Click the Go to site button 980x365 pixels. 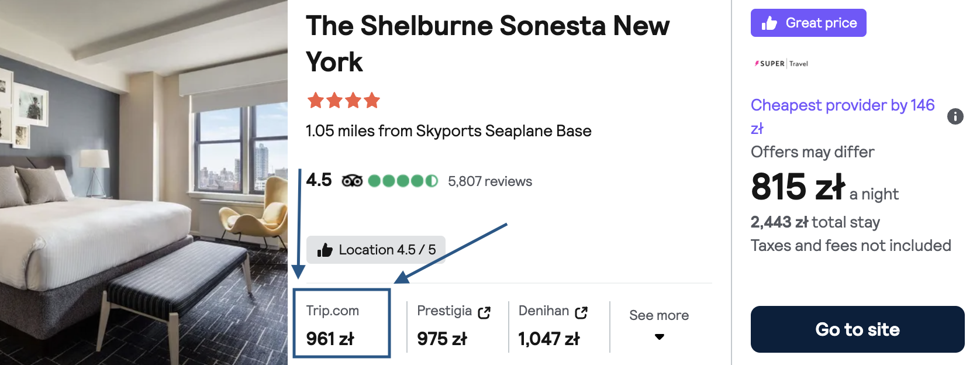click(x=857, y=329)
